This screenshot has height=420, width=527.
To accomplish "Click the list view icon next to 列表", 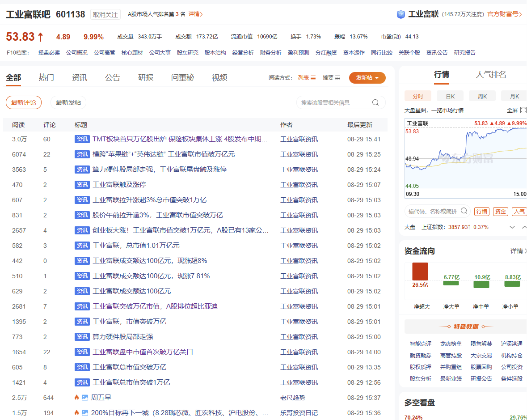I will (313, 78).
